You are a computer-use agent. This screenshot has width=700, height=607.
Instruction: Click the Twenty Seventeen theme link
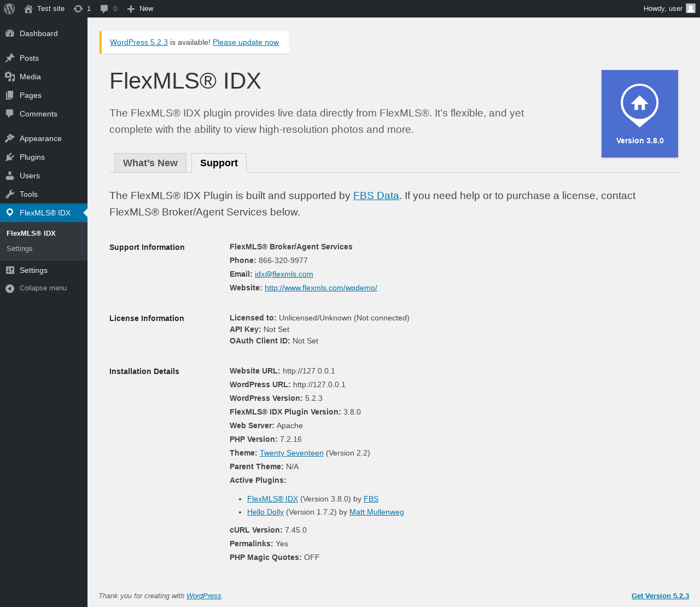tap(291, 453)
